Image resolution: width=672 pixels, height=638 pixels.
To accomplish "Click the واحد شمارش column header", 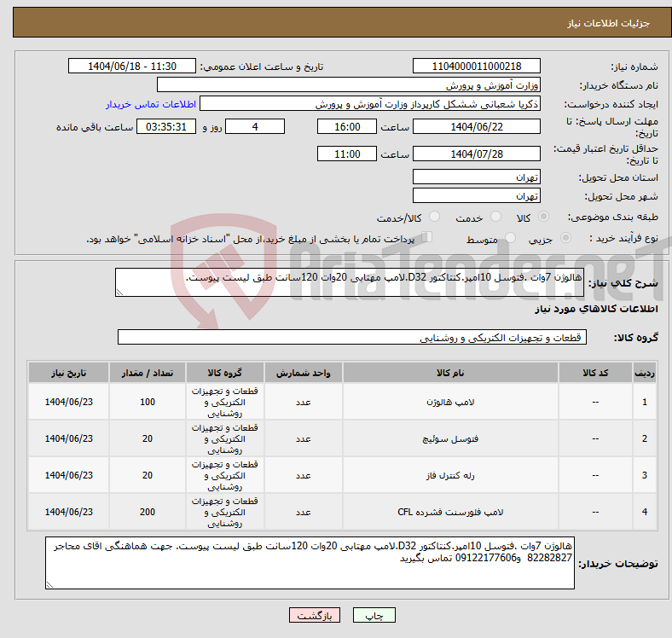I will 303,373.
